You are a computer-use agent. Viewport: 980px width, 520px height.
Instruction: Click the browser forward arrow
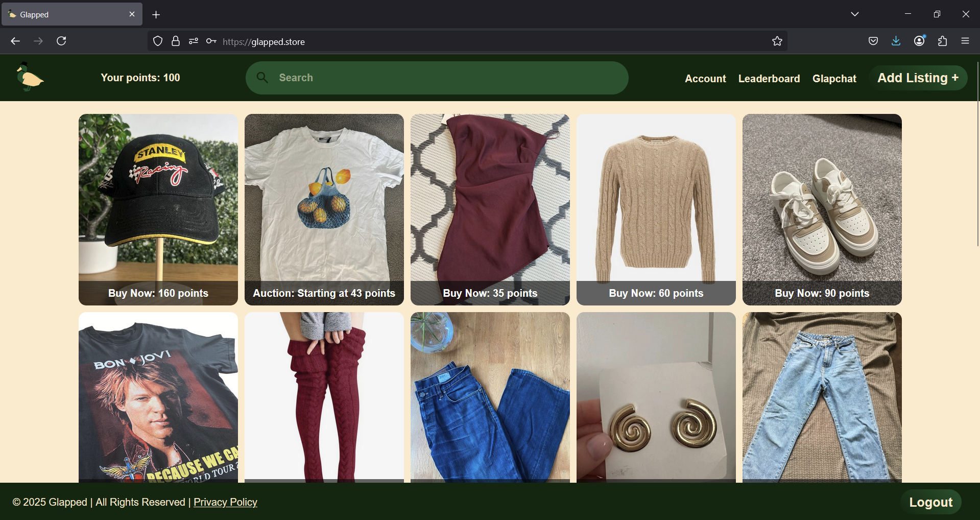pyautogui.click(x=38, y=41)
